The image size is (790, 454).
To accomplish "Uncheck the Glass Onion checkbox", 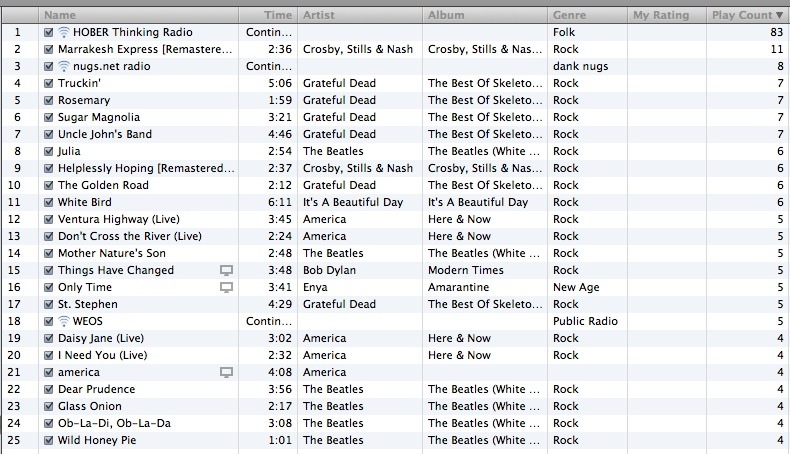I will tap(48, 406).
